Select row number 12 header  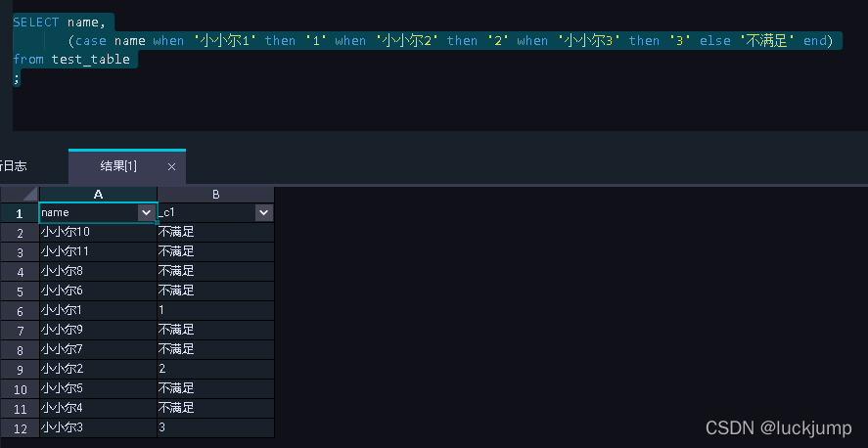20,428
